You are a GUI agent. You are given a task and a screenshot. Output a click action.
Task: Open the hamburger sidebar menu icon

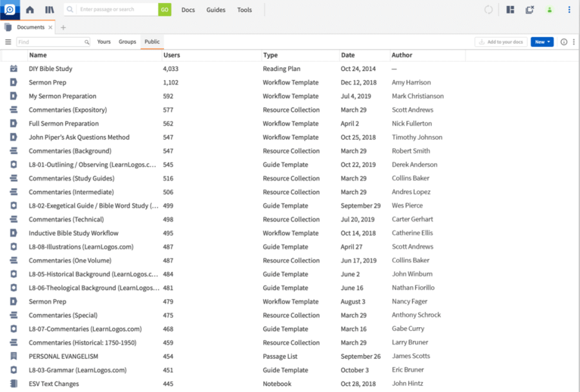pos(8,42)
